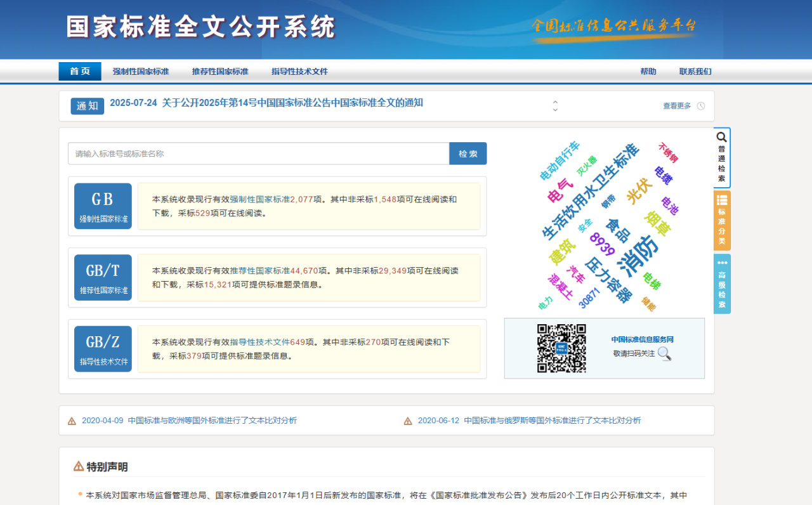Click word cloud tag 电气

(560, 191)
